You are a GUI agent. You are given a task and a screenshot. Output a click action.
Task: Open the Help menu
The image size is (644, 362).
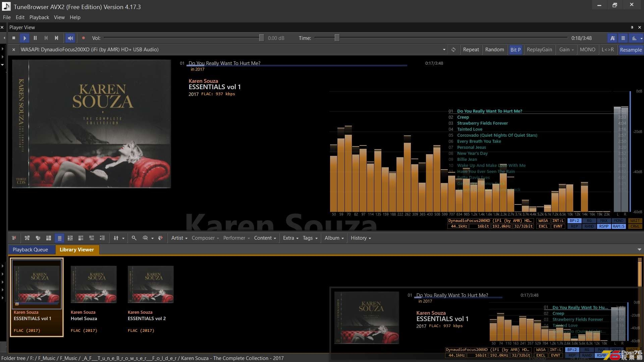tap(75, 17)
